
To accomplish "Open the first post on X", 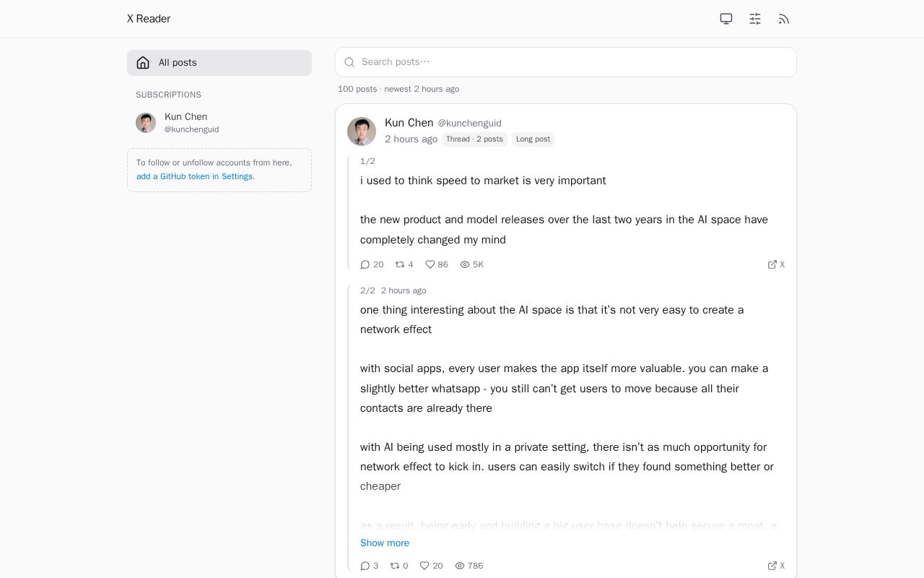I will pos(776,264).
